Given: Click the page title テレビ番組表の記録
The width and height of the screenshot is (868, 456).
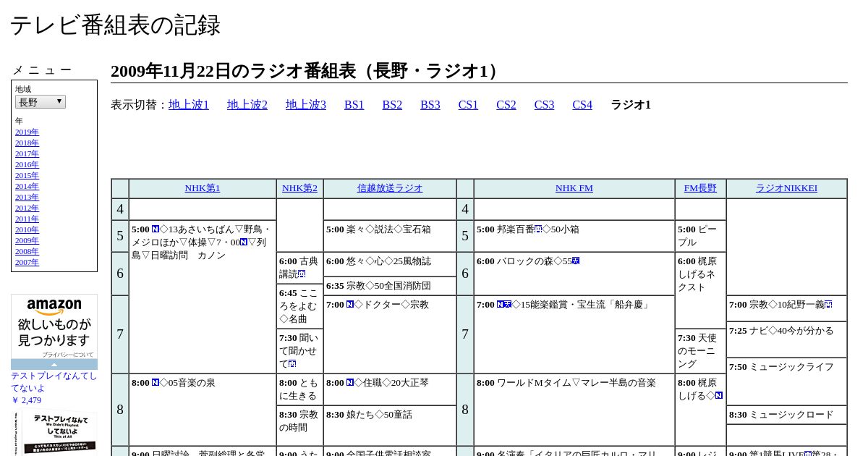Looking at the screenshot, I should [x=115, y=25].
